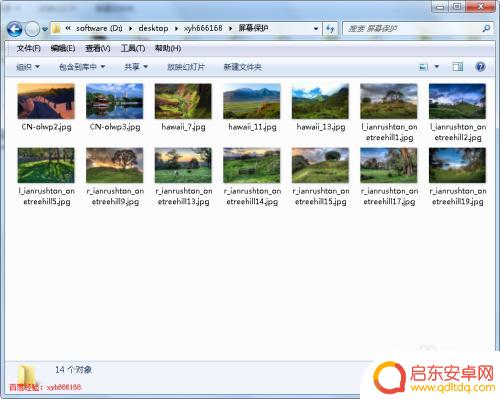Viewport: 500px width, 399px height.
Task: Open the 文件(F) menu
Action: pyautogui.click(x=29, y=48)
